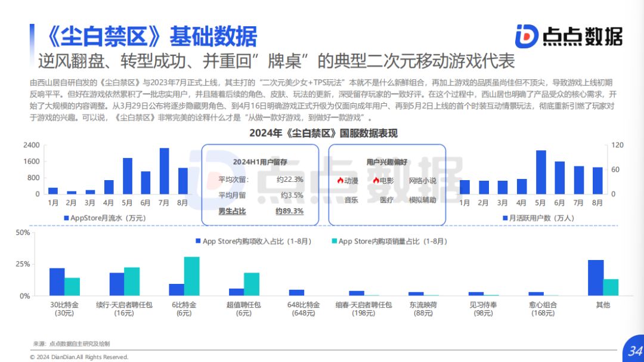The image size is (644, 362).
Task: Click the 6比特金 (6元) category label
Action: coord(184,309)
